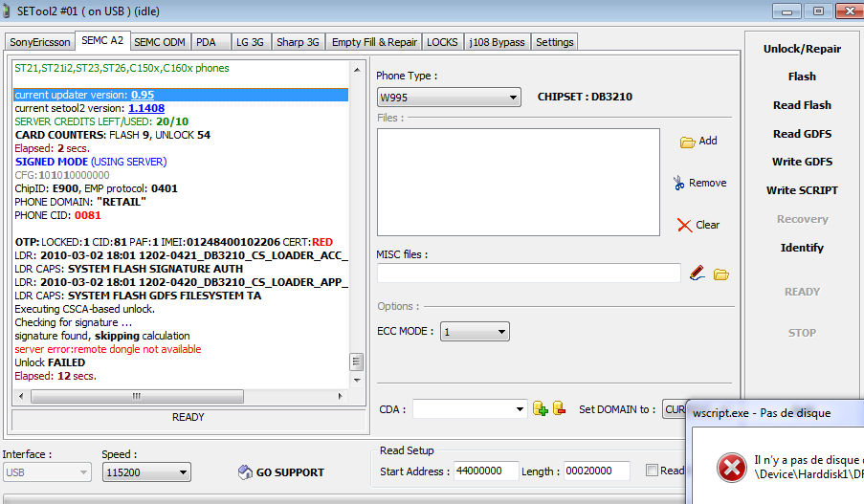Click the log horizontal scroll right arrow

click(340, 396)
